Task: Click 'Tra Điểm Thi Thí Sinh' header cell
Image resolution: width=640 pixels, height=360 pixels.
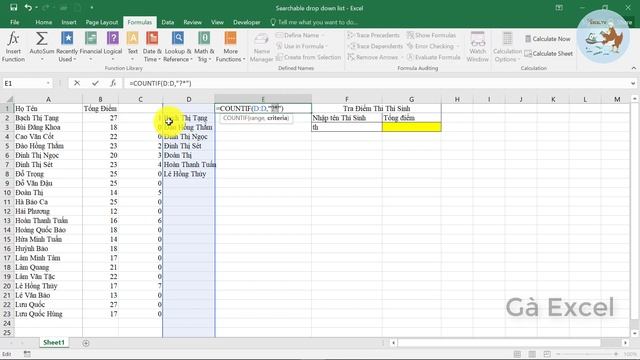Action: (376, 108)
